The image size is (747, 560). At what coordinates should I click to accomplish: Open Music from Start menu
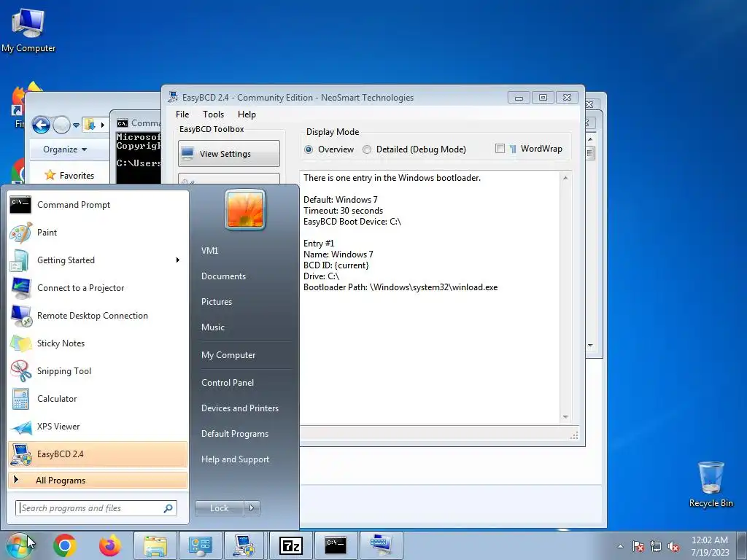pyautogui.click(x=213, y=327)
